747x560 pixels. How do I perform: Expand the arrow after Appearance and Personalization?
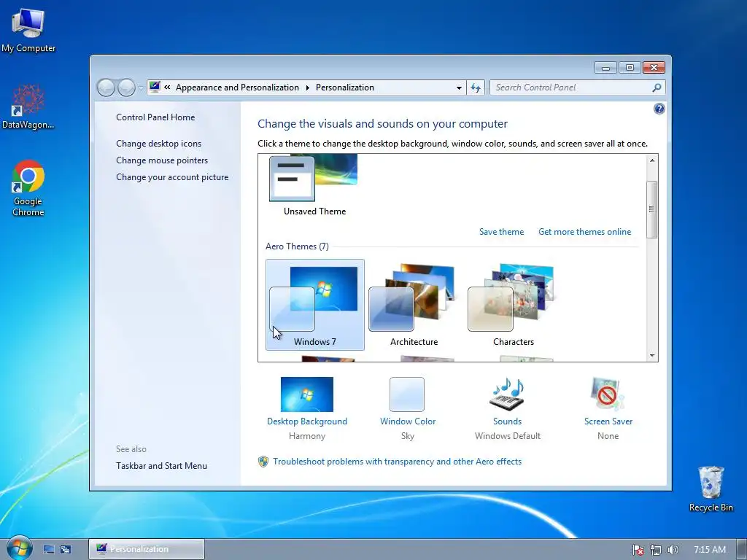pos(307,87)
